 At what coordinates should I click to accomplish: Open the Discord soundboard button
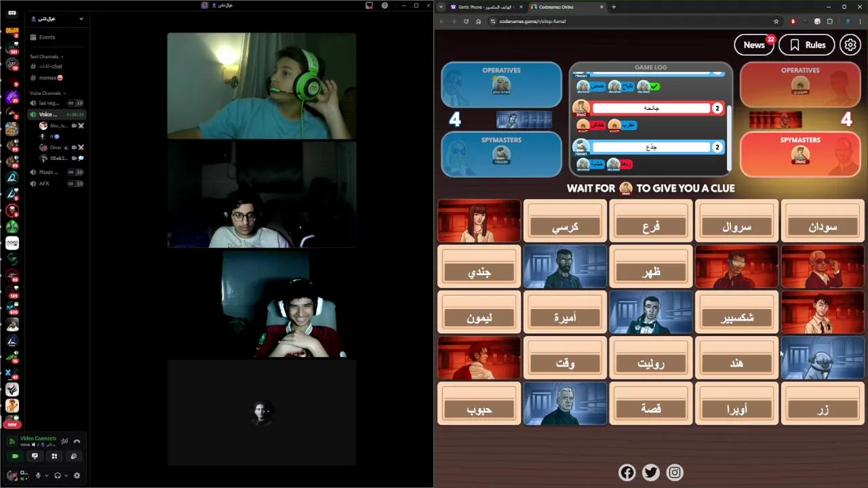click(74, 456)
